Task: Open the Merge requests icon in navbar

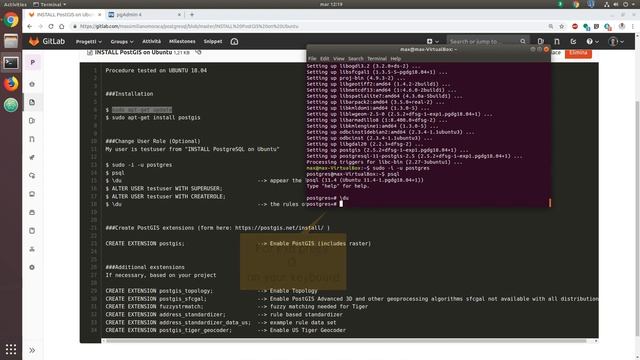Action: (x=557, y=42)
